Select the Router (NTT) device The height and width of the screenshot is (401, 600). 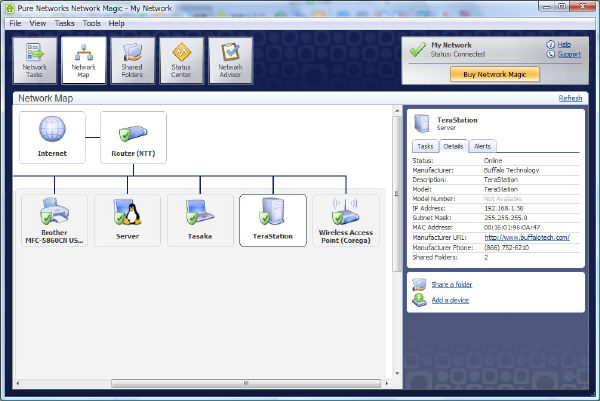pyautogui.click(x=133, y=137)
